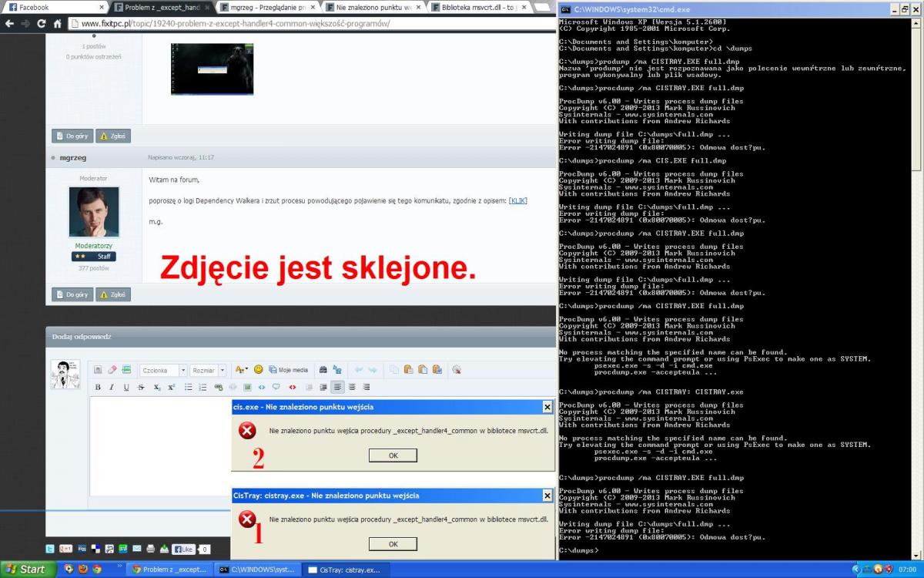Image resolution: width=924 pixels, height=578 pixels.
Task: Switch to the 'mgrzeg - Przeglądanie' tab
Action: [x=267, y=7]
